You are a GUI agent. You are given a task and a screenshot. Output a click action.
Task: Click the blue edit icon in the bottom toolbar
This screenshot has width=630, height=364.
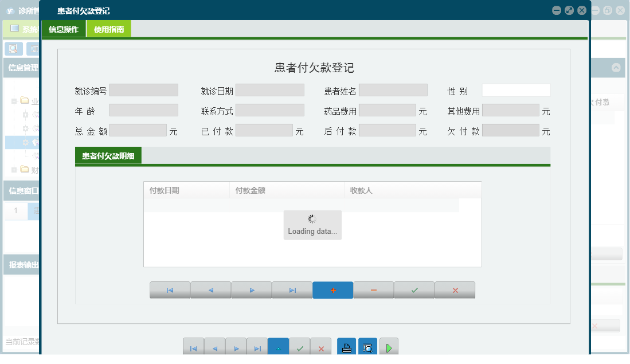pyautogui.click(x=279, y=346)
